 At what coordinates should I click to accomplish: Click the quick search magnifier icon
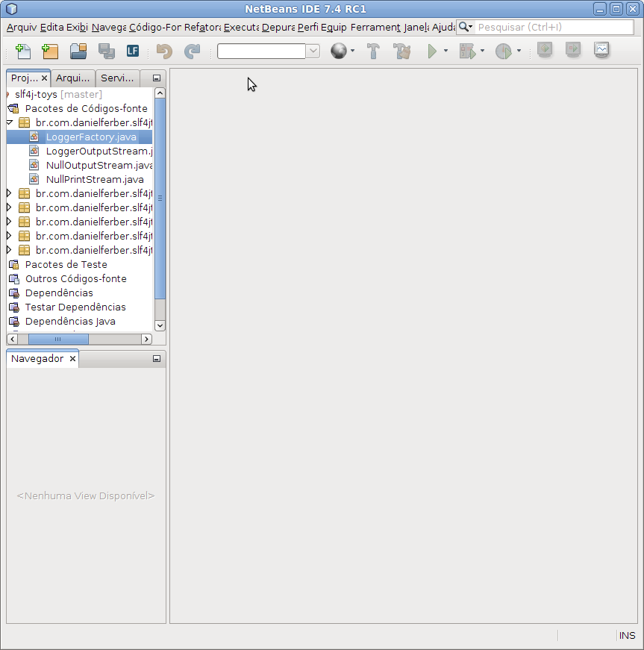pos(463,27)
